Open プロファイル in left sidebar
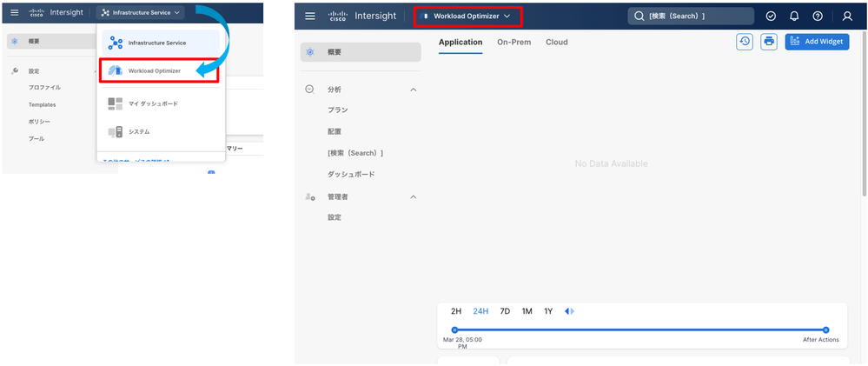 (x=45, y=88)
